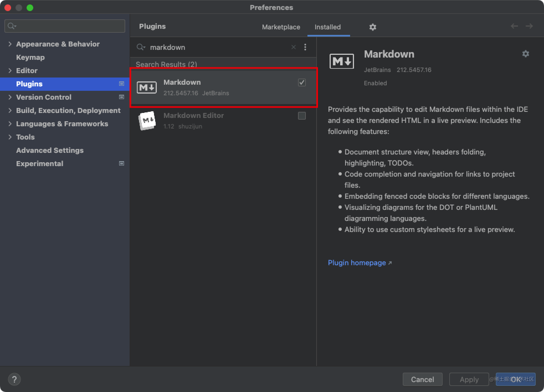The height and width of the screenshot is (392, 544).
Task: Open the plugin search options menu (three dots)
Action: click(305, 47)
